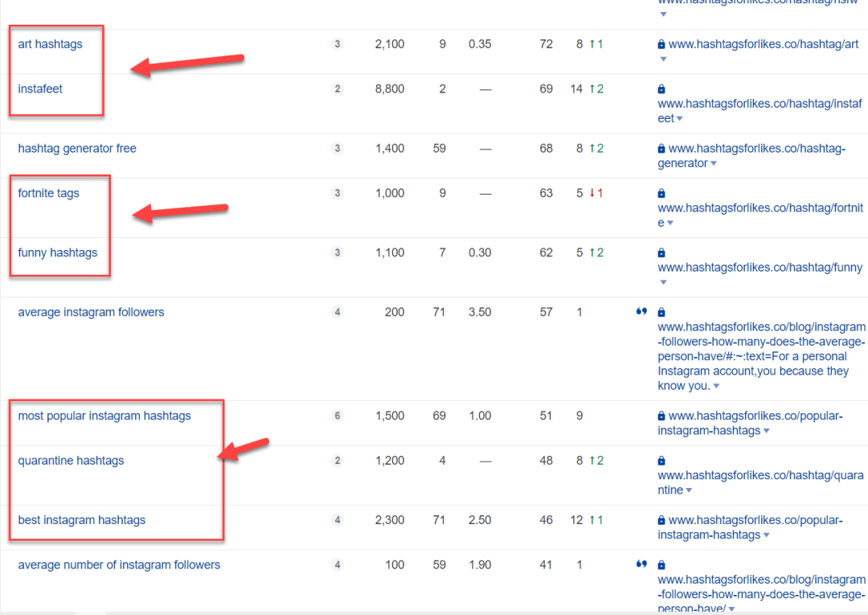Expand URL dropdown arrow for hashtag-generator
Viewport: 868px width, 615px height.
(x=714, y=163)
